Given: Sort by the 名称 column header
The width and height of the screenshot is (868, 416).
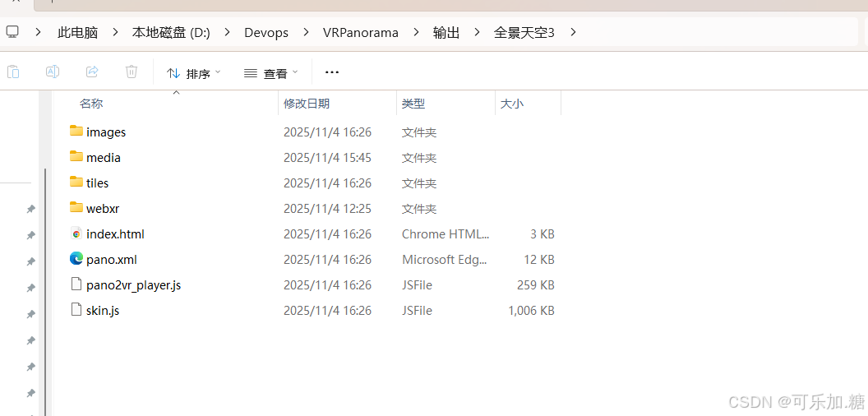Looking at the screenshot, I should 91,104.
